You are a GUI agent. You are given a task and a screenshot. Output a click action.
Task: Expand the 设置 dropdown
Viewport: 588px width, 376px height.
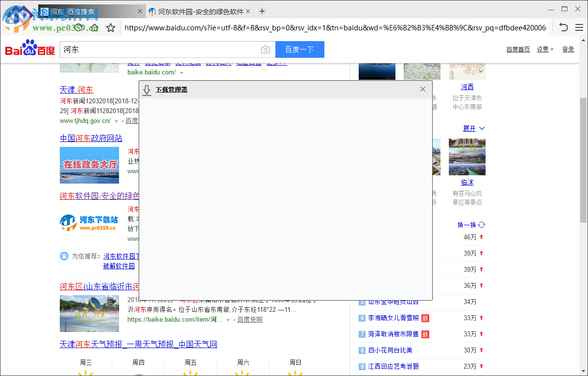coord(545,49)
